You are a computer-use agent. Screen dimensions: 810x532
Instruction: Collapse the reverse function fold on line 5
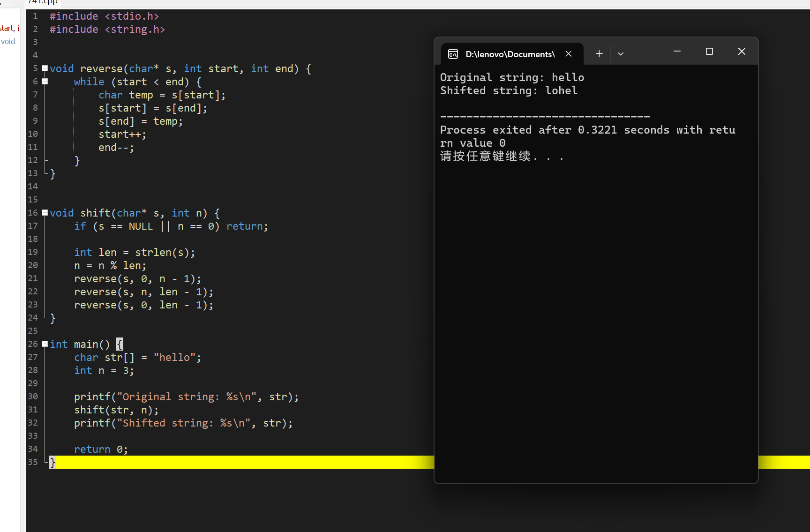point(45,68)
